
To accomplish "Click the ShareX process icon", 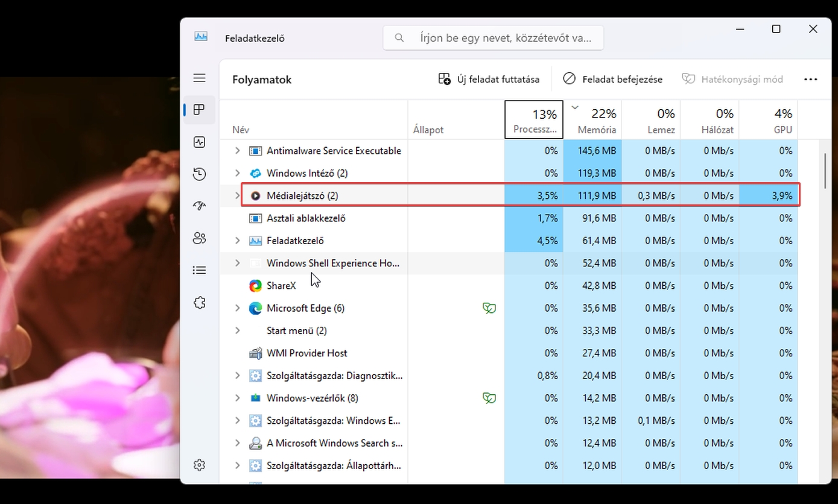I will pos(255,286).
